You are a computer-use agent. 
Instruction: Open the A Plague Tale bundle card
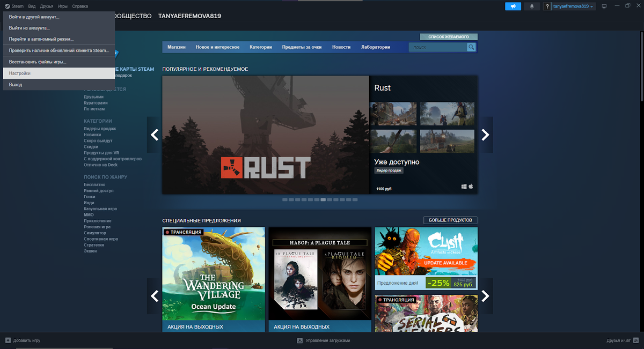[x=320, y=280]
